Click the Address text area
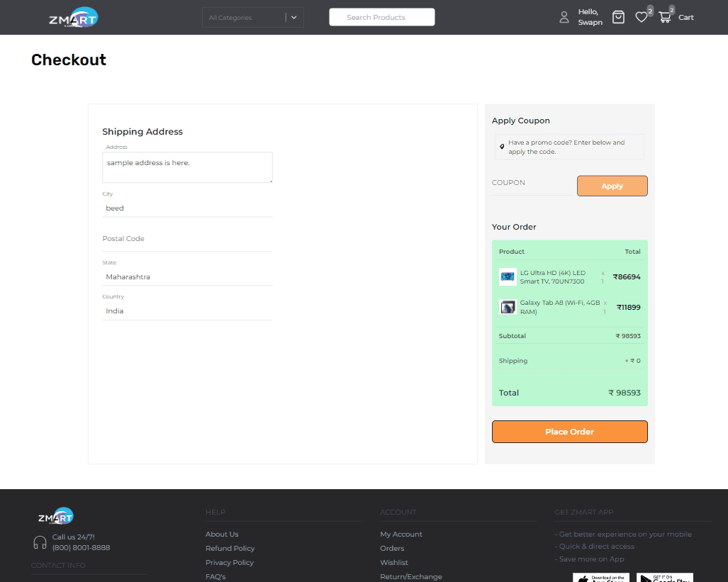The image size is (728, 582). (x=187, y=167)
